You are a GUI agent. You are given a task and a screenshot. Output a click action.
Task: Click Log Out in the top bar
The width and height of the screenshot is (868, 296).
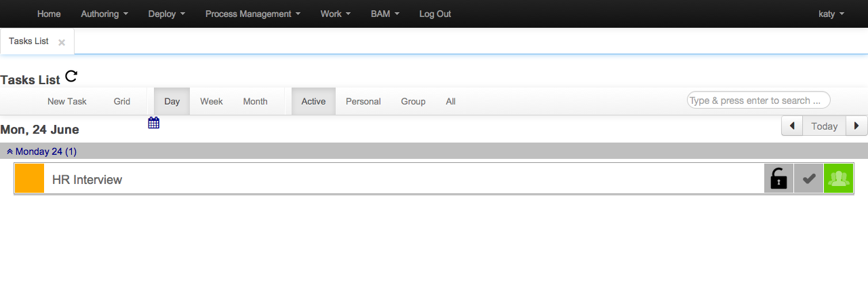pyautogui.click(x=435, y=14)
